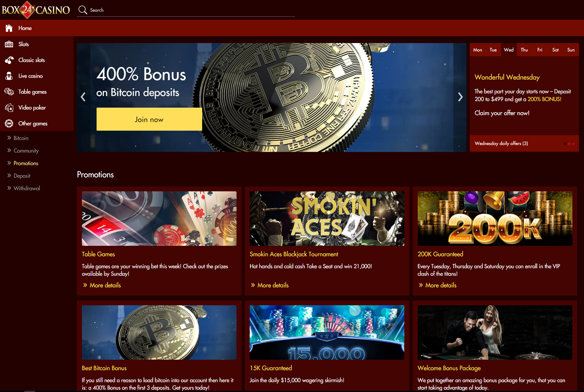Go to the Box24 Casino logo
This screenshot has width=584, height=392.
point(35,10)
